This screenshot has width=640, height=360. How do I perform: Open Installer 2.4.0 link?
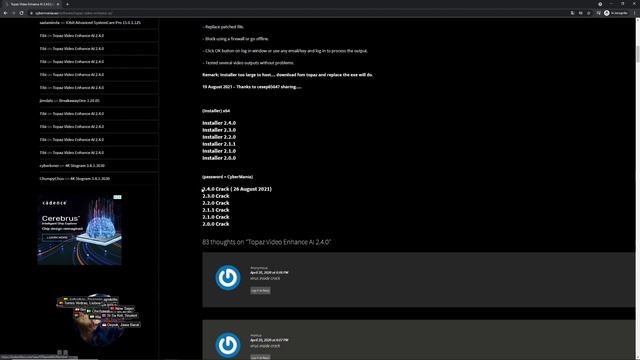click(219, 123)
